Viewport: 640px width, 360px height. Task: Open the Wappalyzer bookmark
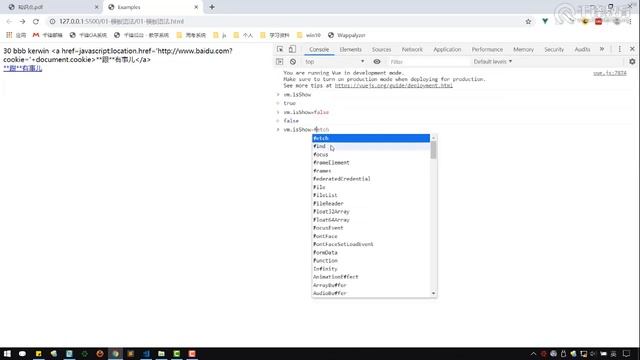point(347,35)
